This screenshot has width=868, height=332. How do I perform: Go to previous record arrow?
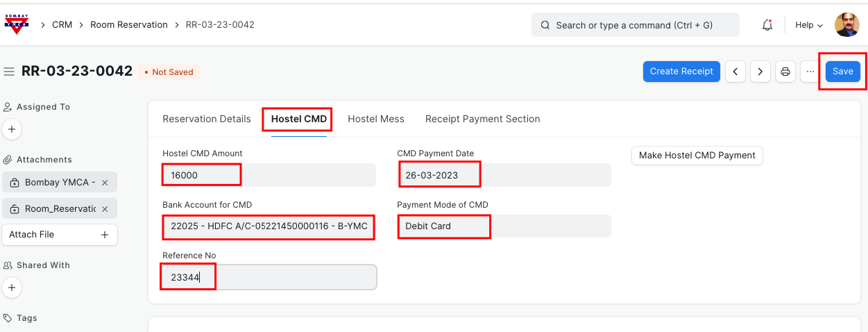(735, 72)
